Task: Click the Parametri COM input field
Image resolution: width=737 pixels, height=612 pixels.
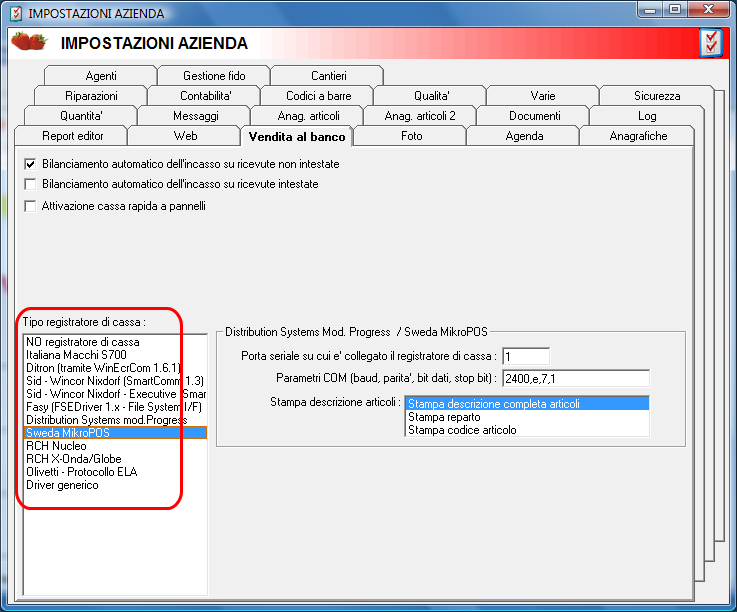Action: [x=576, y=378]
